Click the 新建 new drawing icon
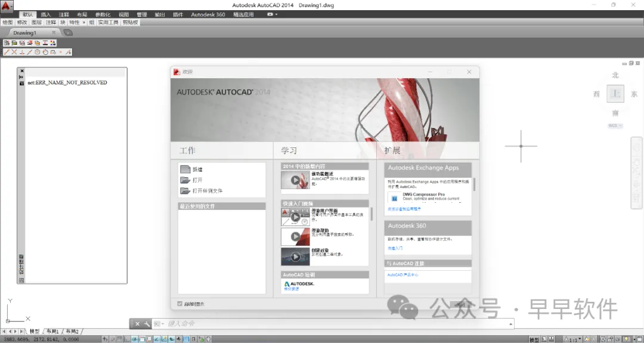 click(185, 169)
